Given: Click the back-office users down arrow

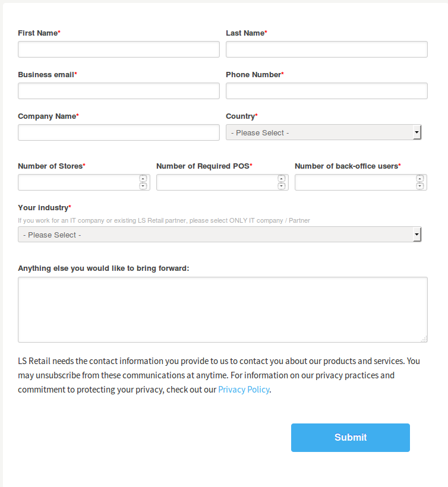Looking at the screenshot, I should tap(420, 186).
